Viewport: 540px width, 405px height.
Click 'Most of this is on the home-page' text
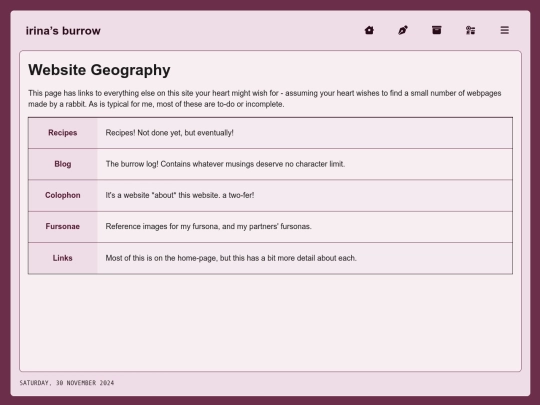tap(231, 258)
